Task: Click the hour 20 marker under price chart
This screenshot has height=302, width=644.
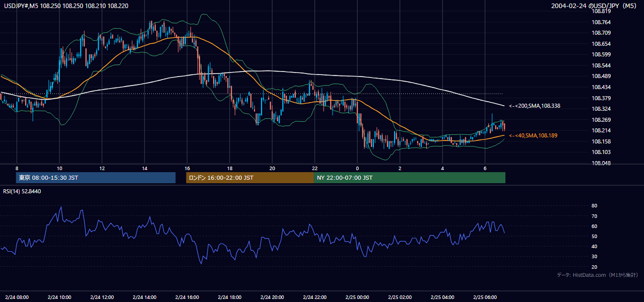Action: (x=273, y=168)
